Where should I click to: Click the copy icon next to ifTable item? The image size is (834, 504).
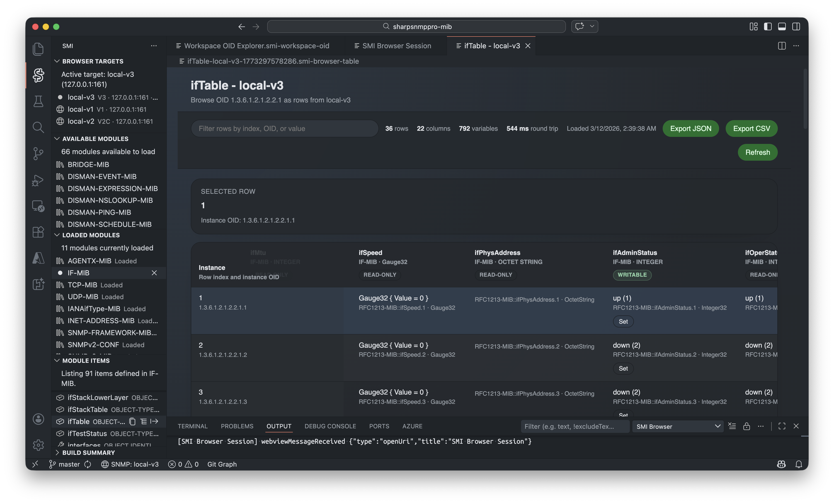[133, 422]
